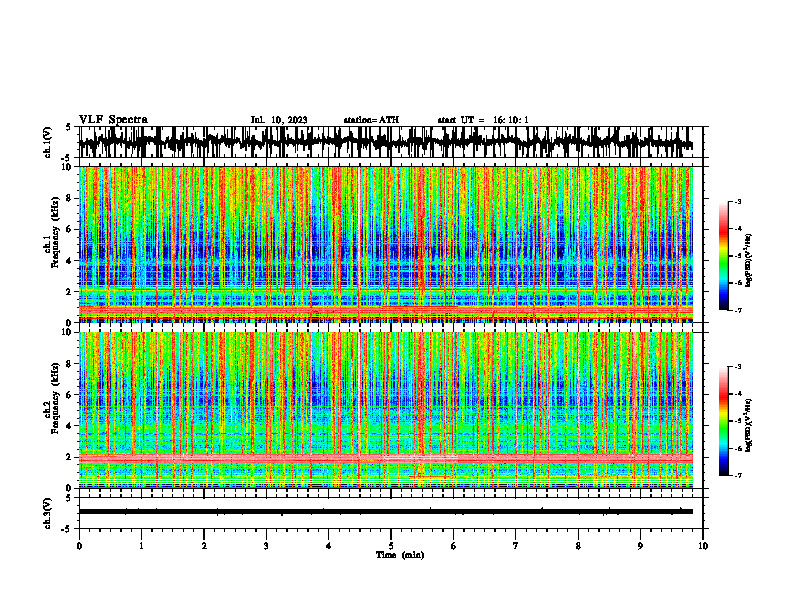Viewport: 792px width, 612px height.
Task: Click the "ch.3(V)" waveform axis label
Action: pyautogui.click(x=48, y=514)
